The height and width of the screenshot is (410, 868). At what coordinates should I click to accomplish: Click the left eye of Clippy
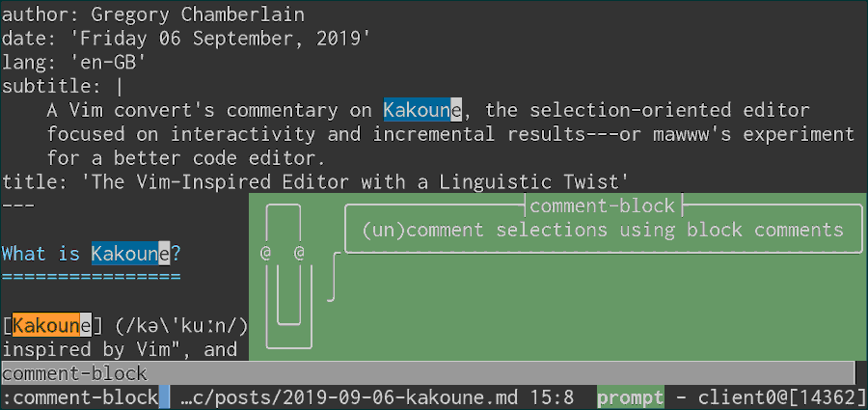pos(265,254)
